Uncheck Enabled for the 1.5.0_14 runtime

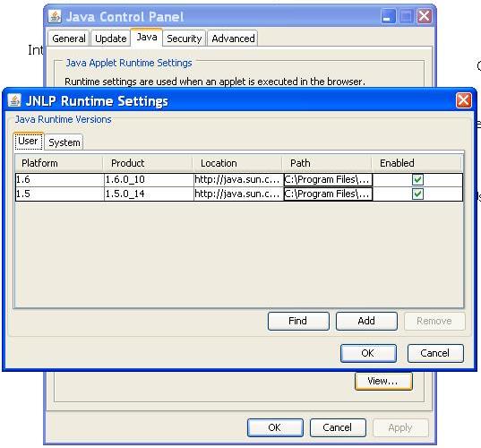pos(417,194)
